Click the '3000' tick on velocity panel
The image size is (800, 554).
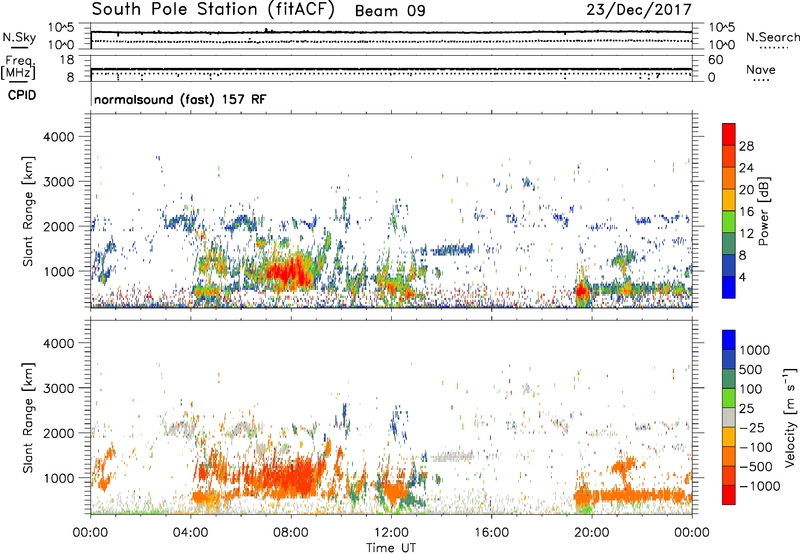58,388
